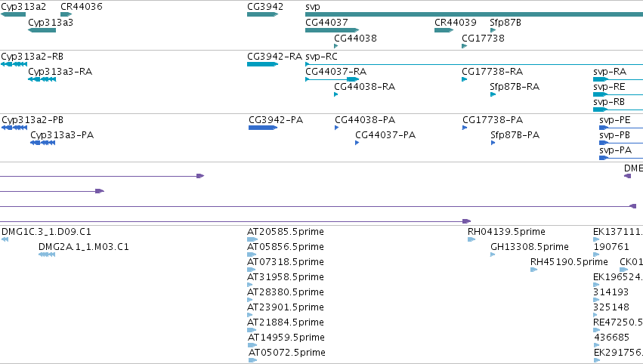The width and height of the screenshot is (643, 364).
Task: Click the AT20585.5prime EST
Action: (252, 239)
